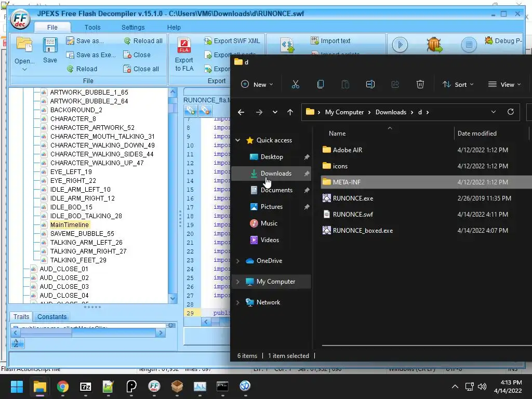This screenshot has height=399, width=532.
Task: Click Save as Exe... button
Action: (x=91, y=55)
